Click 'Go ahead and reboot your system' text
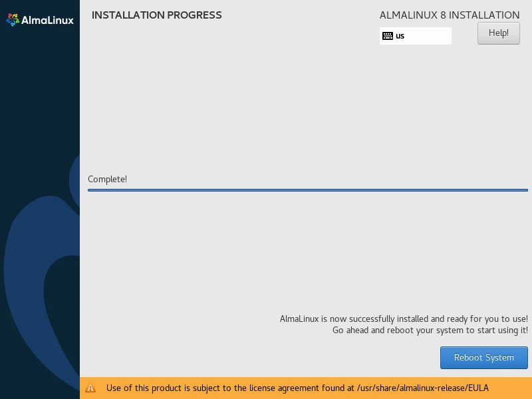This screenshot has height=399, width=532. point(430,330)
